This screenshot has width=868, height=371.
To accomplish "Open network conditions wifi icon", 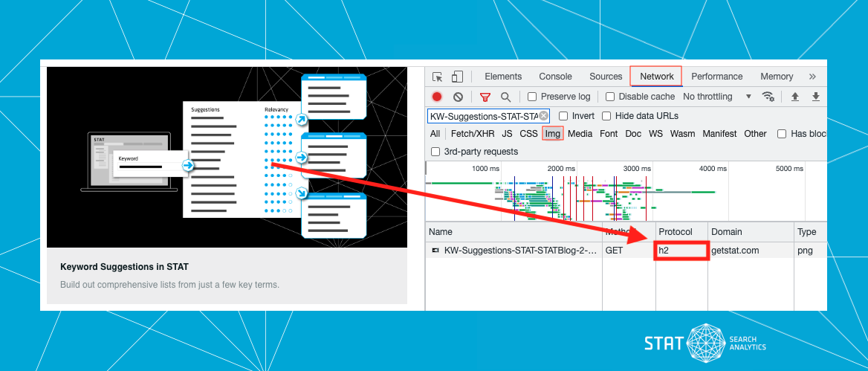I will pos(768,97).
